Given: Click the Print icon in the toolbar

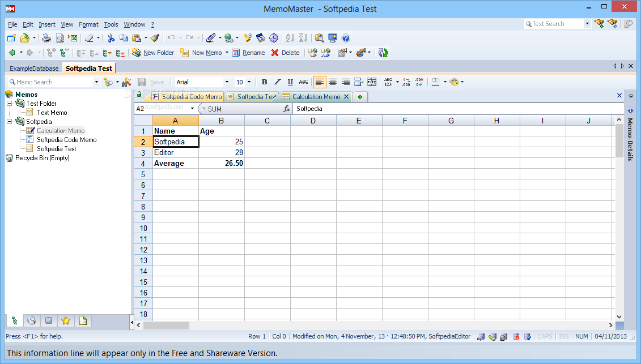Looking at the screenshot, I should pos(46,38).
